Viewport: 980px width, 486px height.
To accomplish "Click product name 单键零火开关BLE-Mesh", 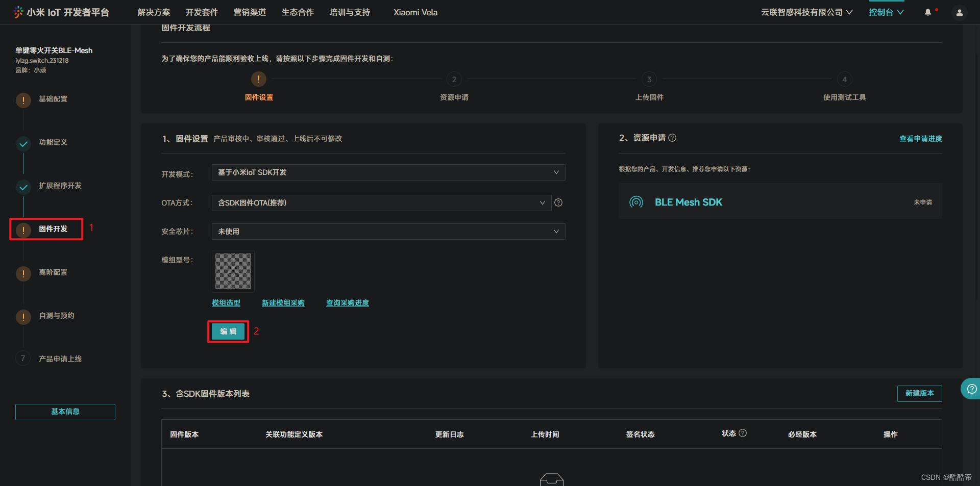I will [x=54, y=50].
